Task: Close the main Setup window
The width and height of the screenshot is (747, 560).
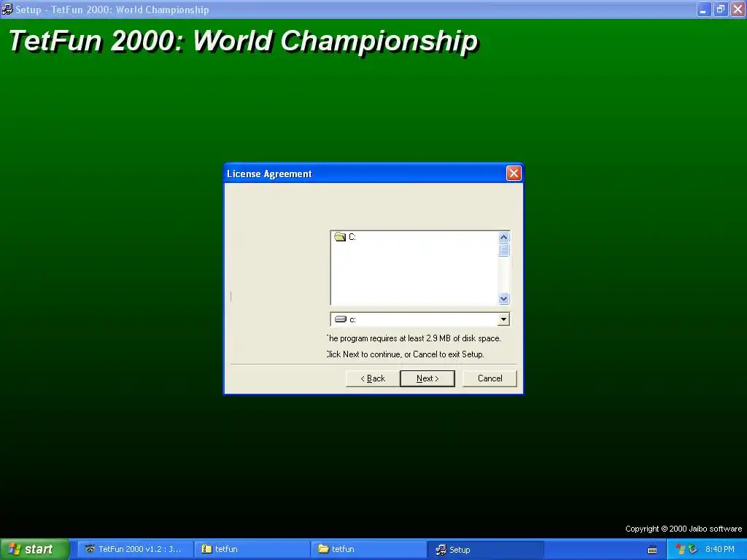Action: (738, 9)
